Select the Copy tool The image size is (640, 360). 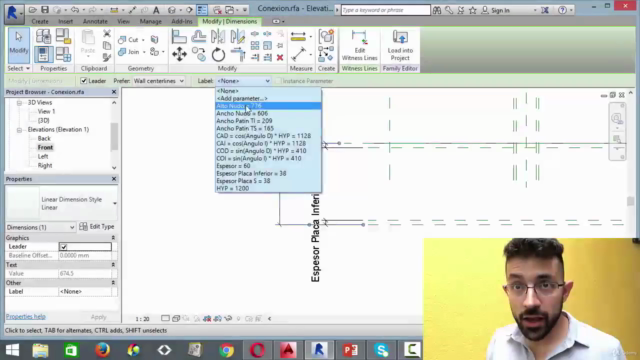(199, 54)
